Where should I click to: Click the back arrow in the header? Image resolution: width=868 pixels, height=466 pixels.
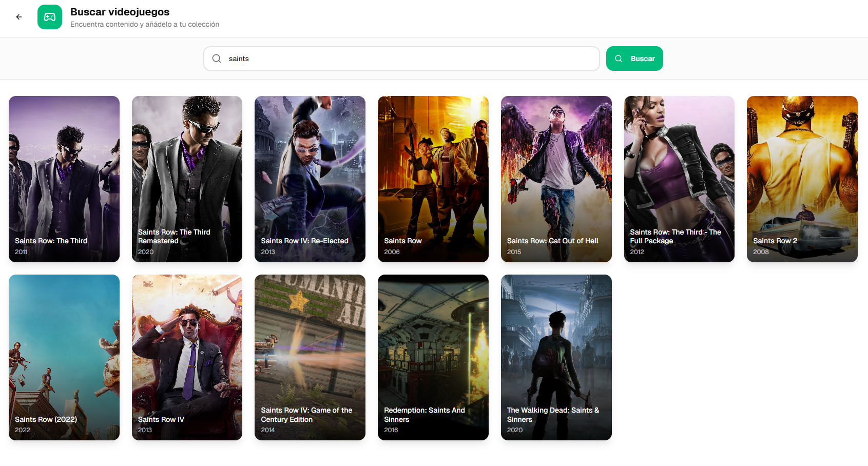pos(19,17)
